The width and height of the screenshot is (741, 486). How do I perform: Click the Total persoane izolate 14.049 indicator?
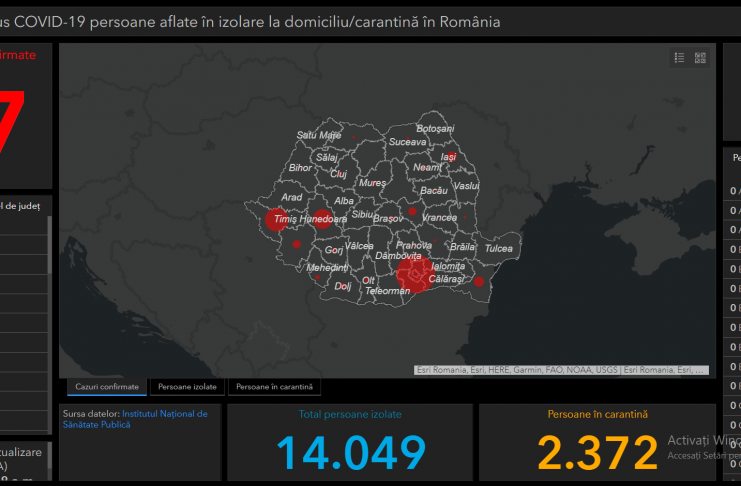tap(350, 442)
